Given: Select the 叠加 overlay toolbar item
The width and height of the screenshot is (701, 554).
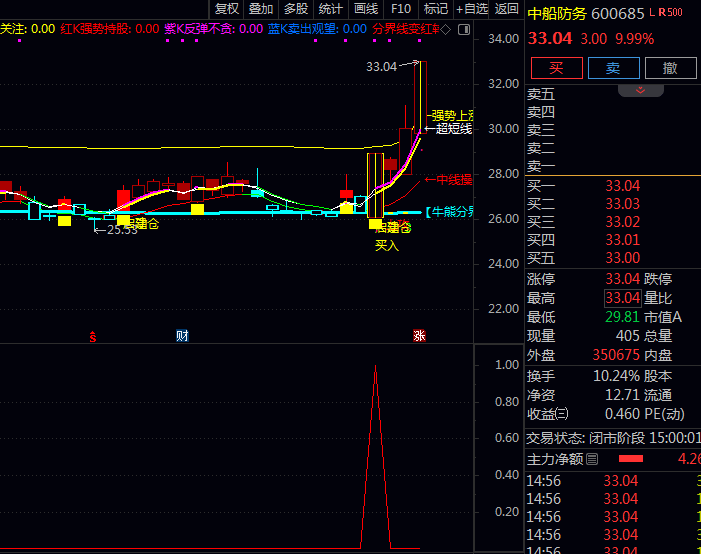Looking at the screenshot, I should click(261, 8).
